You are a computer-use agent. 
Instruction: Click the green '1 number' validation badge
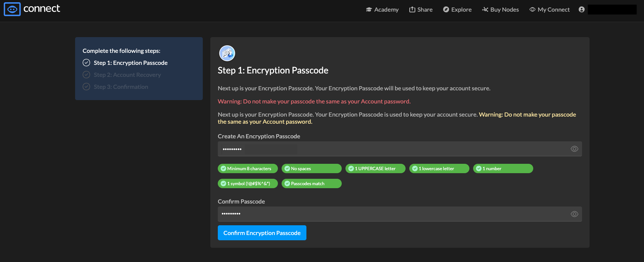point(502,168)
